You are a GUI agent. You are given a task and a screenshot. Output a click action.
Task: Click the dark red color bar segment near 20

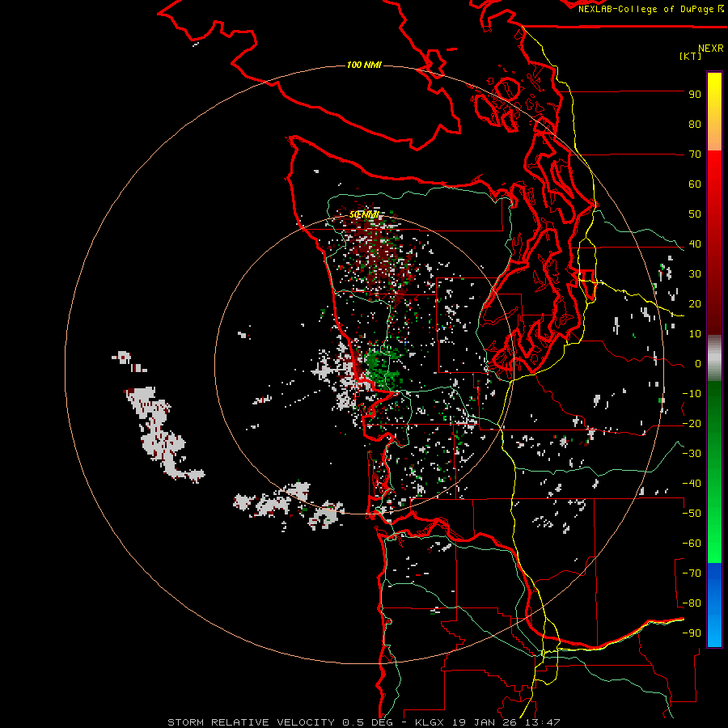(x=714, y=304)
